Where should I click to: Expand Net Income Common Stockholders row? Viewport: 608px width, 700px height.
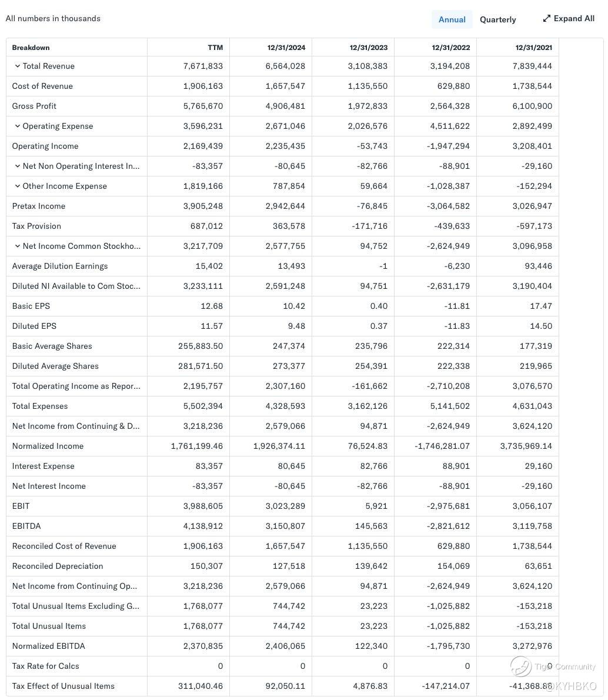(18, 246)
